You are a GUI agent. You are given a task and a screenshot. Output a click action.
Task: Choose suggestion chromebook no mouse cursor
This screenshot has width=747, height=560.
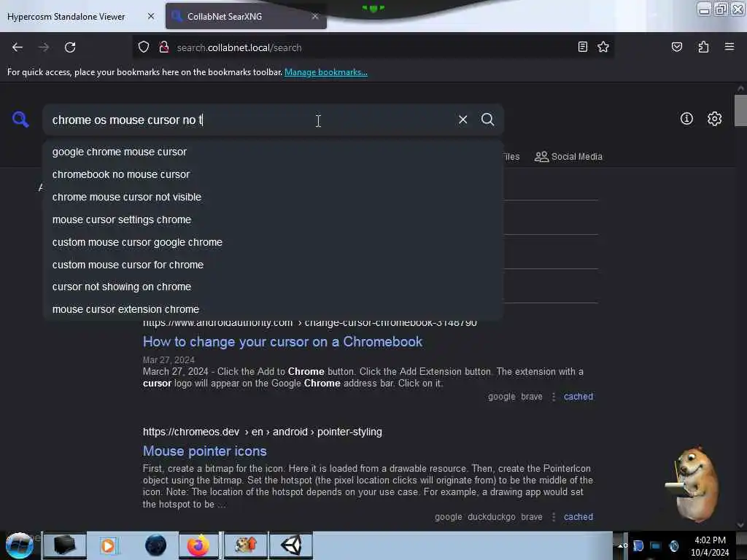(x=273, y=175)
